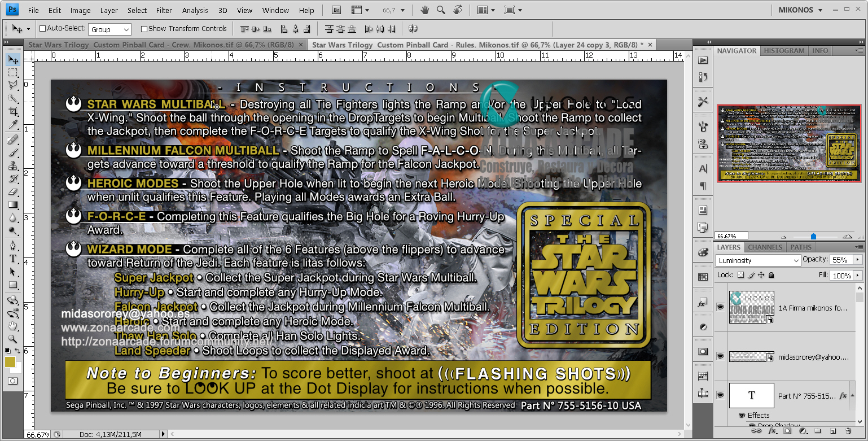Open the Opacity slider arrow

pyautogui.click(x=858, y=260)
